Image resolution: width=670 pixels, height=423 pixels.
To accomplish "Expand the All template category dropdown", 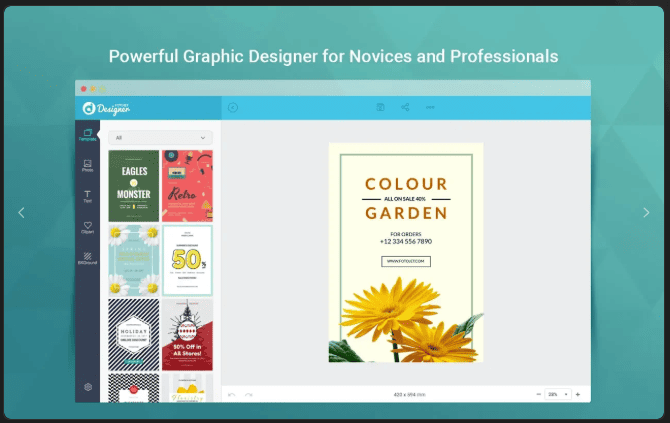I will tap(160, 138).
